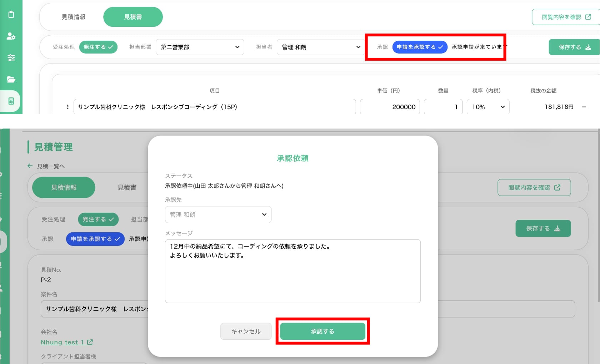
Task: Open the clipboard icon in top sidebar
Action: pos(11,14)
